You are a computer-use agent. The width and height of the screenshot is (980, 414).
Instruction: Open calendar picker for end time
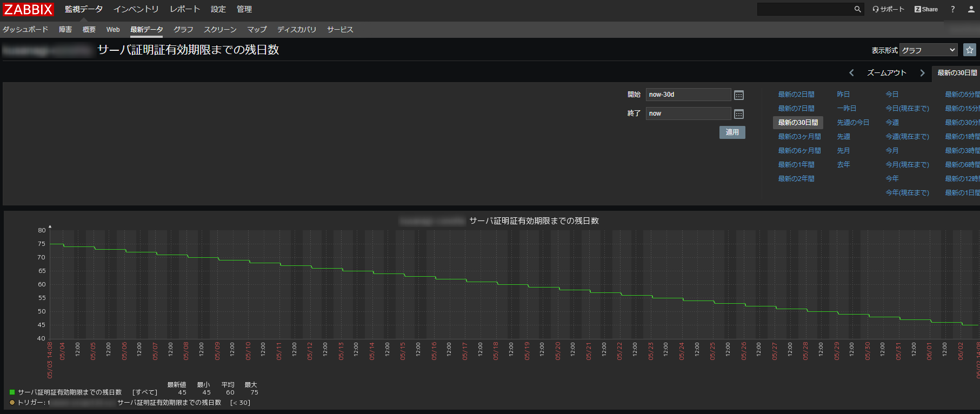pyautogui.click(x=739, y=114)
